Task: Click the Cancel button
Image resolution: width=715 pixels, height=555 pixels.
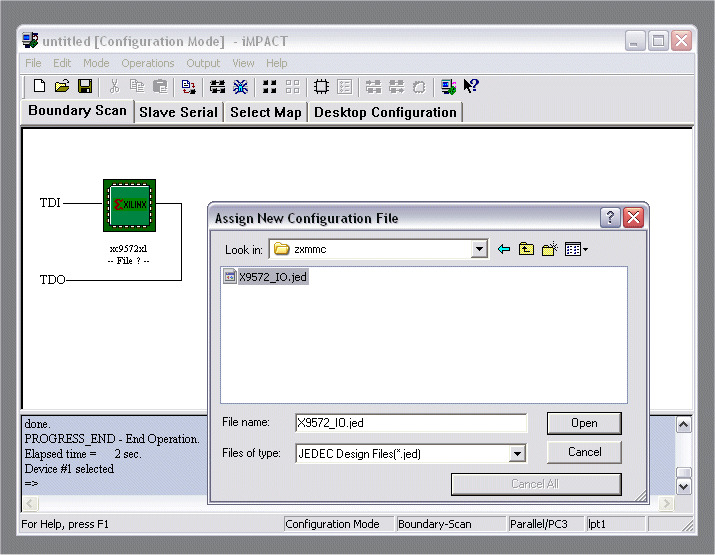Action: pyautogui.click(x=584, y=452)
